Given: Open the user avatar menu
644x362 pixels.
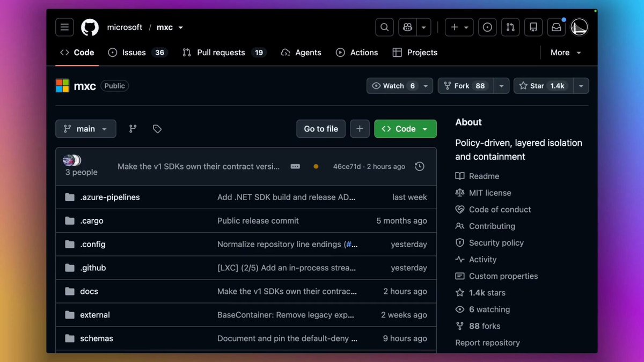Looking at the screenshot, I should (x=579, y=27).
